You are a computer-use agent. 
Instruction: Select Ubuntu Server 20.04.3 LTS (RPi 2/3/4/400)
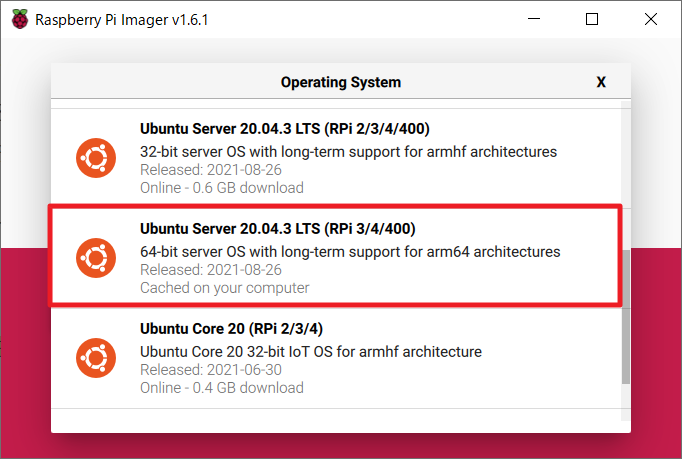pos(285,128)
